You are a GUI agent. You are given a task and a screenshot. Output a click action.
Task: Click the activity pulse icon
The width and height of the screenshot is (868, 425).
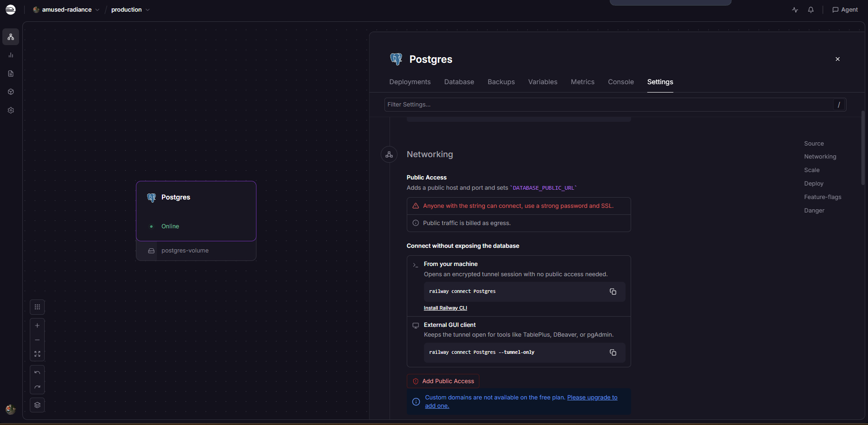pyautogui.click(x=795, y=10)
